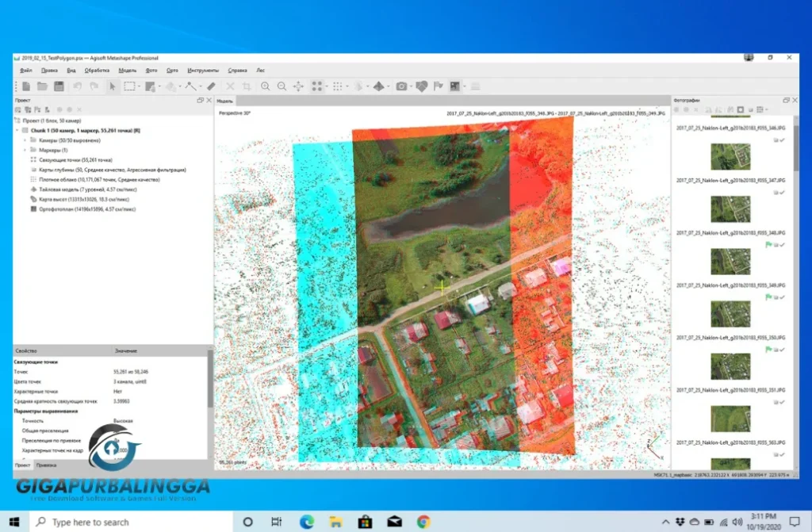Screen dimensions: 812x532
Task: Select the Ruler measurement tool
Action: click(212, 86)
